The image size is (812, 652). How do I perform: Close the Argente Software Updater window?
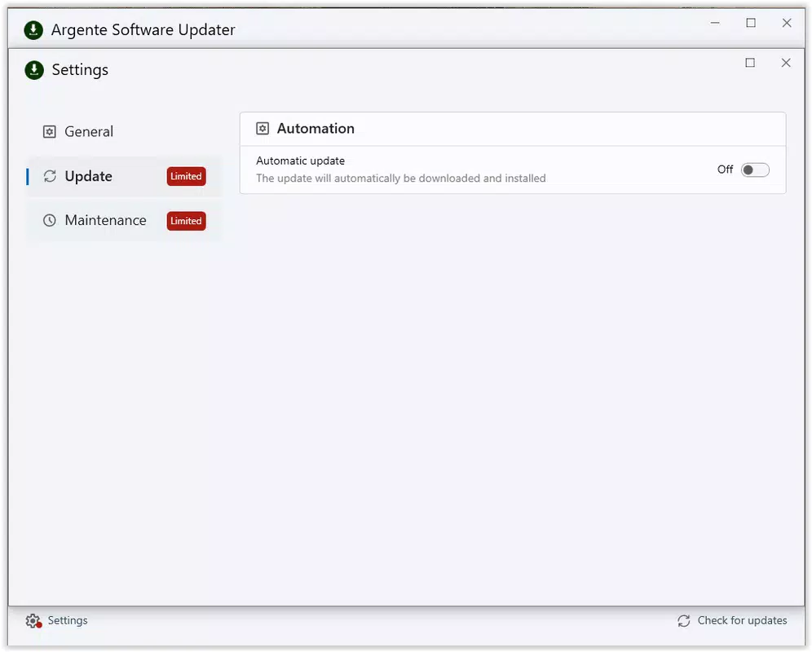click(x=787, y=23)
